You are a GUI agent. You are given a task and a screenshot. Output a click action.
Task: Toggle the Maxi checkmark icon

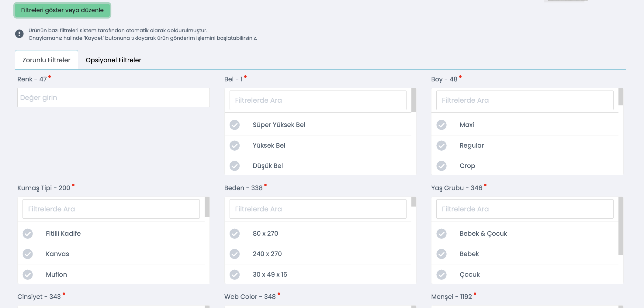[441, 125]
